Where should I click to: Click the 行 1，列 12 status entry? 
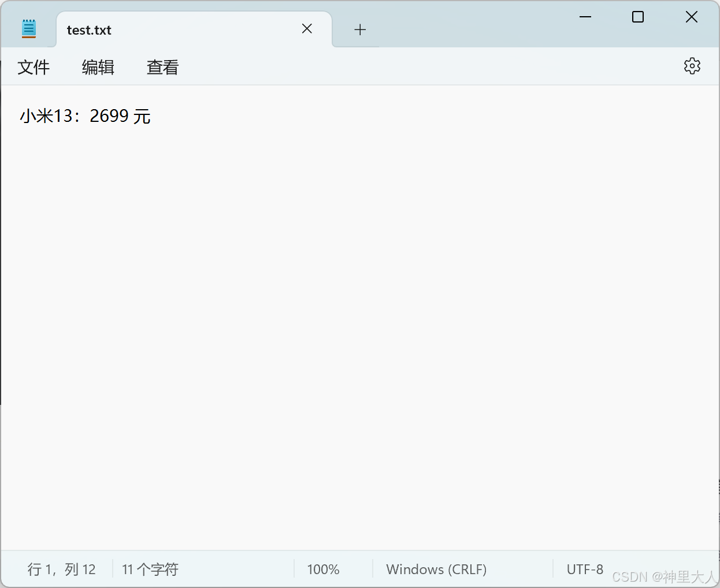pyautogui.click(x=61, y=570)
